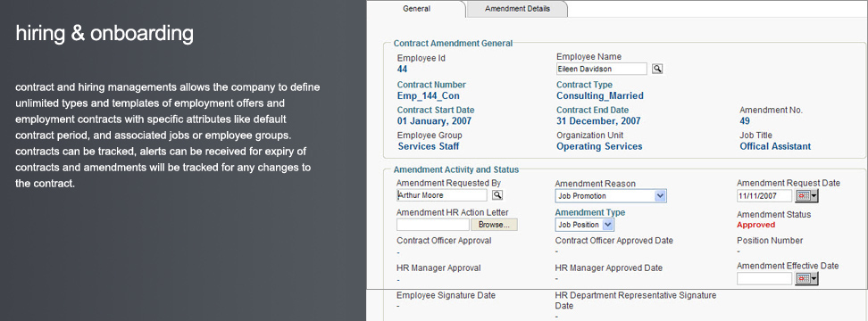868x321 pixels.
Task: Click the Approved amendment status text
Action: click(x=755, y=225)
